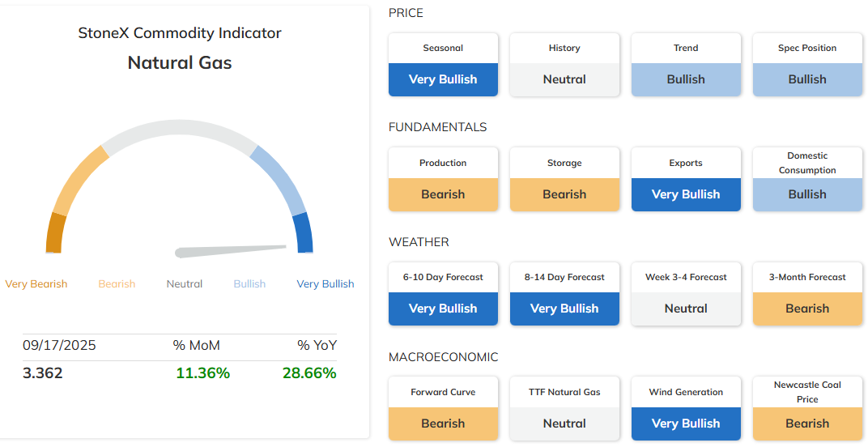The width and height of the screenshot is (868, 447).
Task: Click the 11.36% month-over-month value
Action: pos(202,372)
